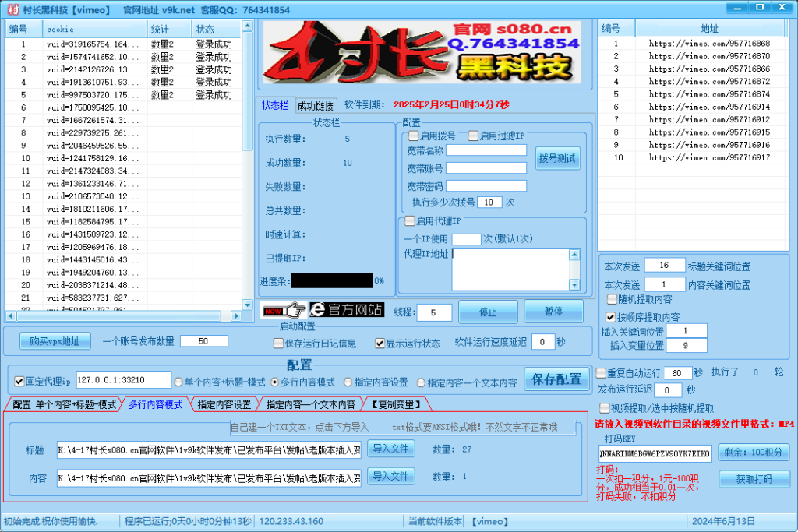Viewport: 798px width, 532px height.
Task: Click the 村长黑科技 logo banner
Action: pos(422,52)
